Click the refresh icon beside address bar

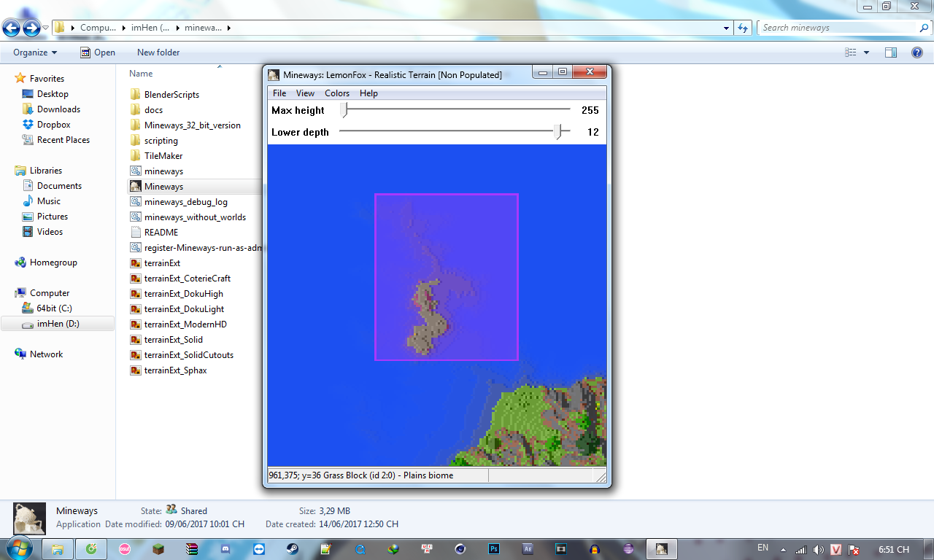point(743,28)
